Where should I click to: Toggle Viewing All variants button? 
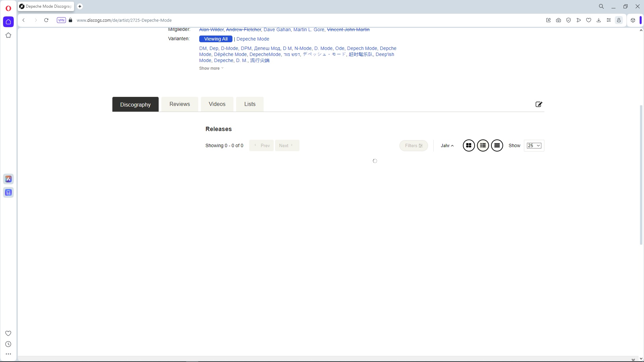[216, 39]
